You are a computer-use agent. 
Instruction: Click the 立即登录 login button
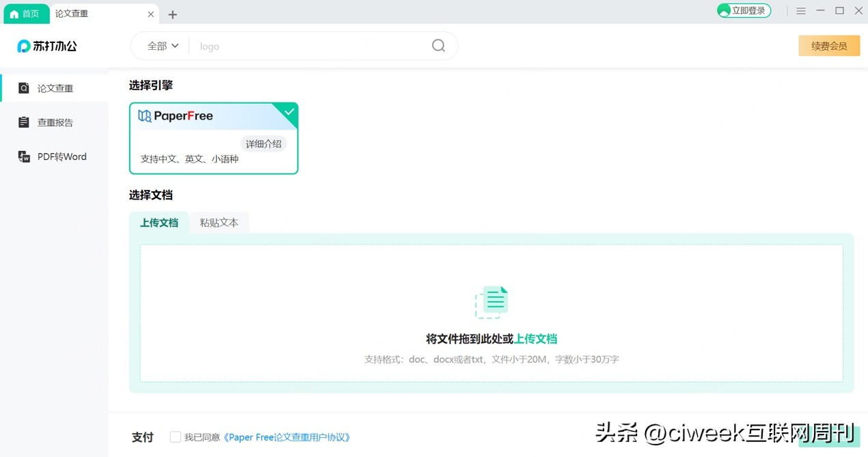pos(744,10)
